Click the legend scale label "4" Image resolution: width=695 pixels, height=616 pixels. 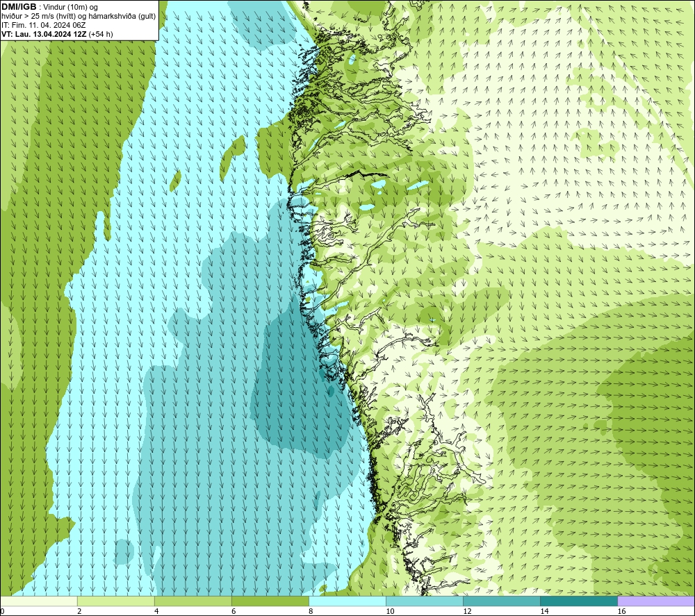(156, 611)
